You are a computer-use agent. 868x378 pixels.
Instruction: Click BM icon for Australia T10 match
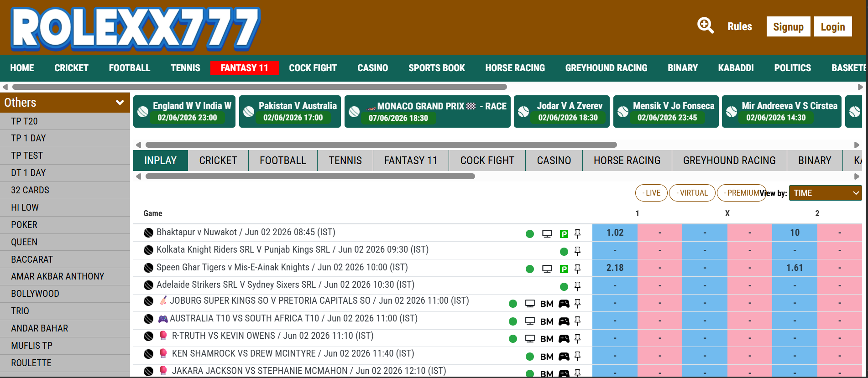pyautogui.click(x=547, y=321)
